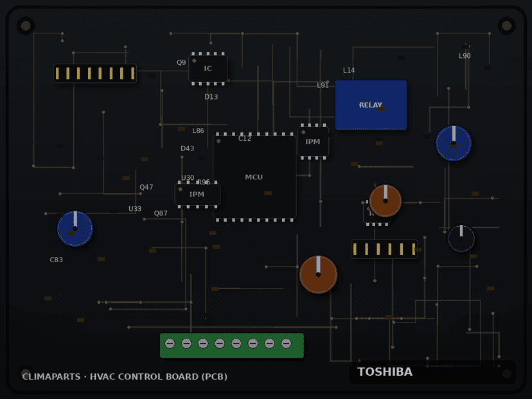
Task: Click the L14 label above the relay
Action: click(x=349, y=70)
